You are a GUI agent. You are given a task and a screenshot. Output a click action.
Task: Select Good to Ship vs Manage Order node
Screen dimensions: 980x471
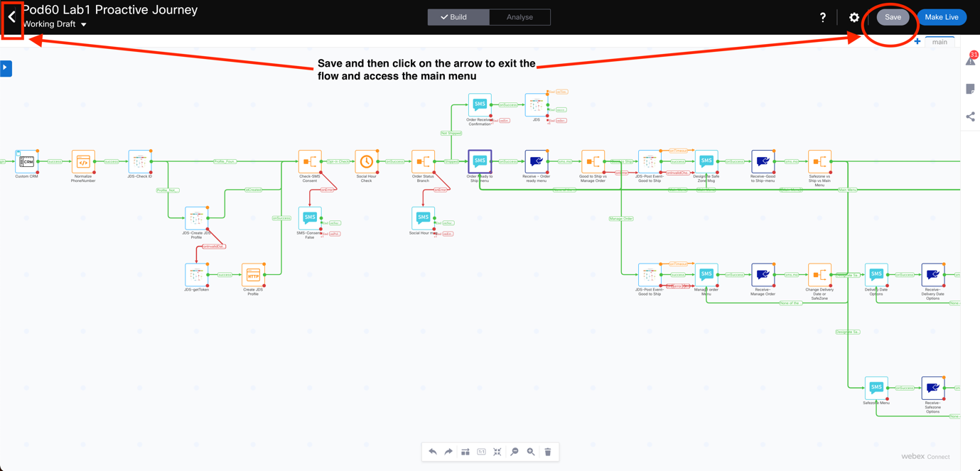point(593,162)
